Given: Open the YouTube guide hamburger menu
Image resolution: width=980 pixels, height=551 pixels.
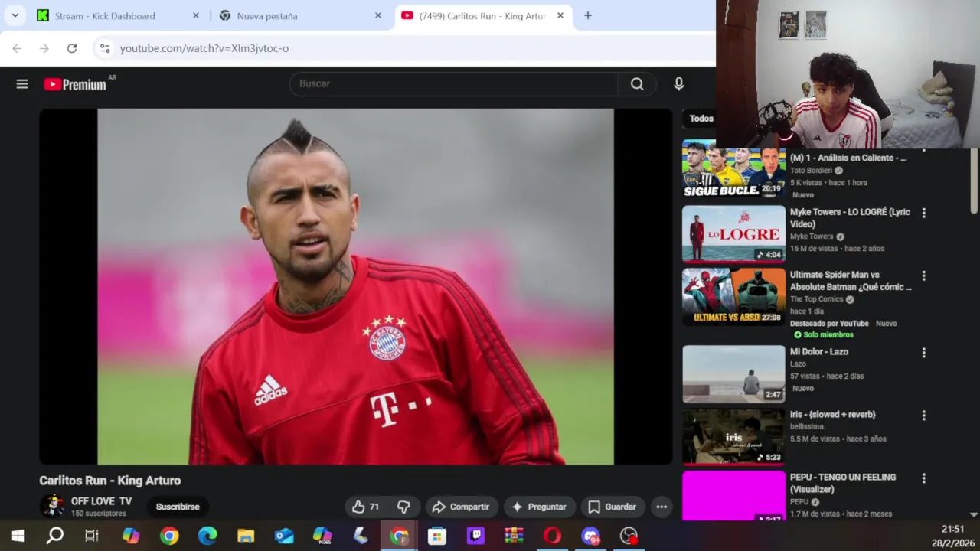Looking at the screenshot, I should 22,84.
